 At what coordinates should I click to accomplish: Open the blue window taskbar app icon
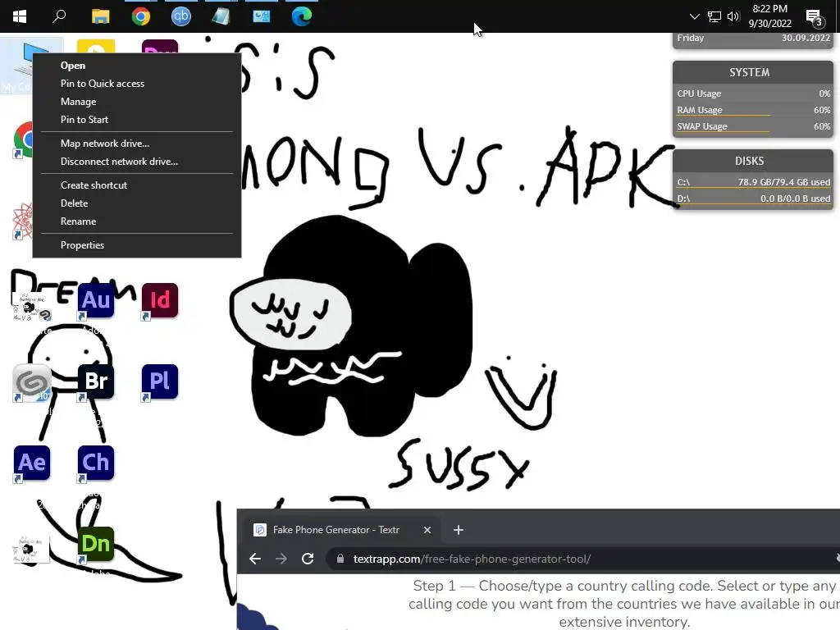click(x=262, y=16)
